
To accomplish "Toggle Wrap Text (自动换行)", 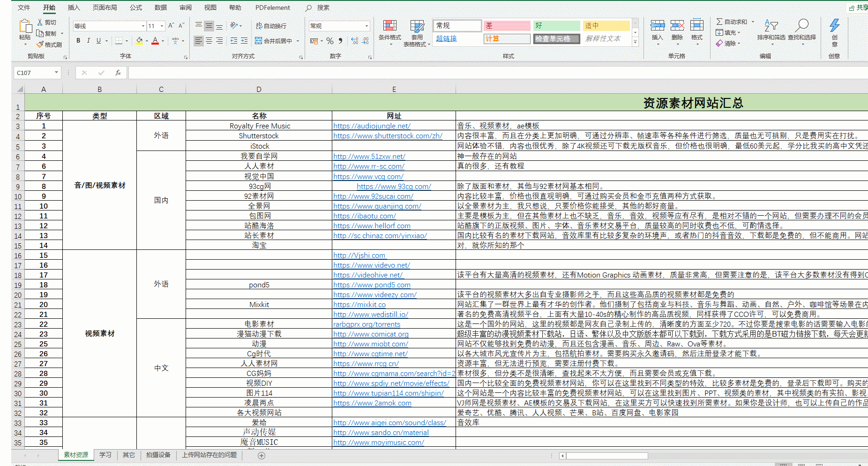I will 270,26.
